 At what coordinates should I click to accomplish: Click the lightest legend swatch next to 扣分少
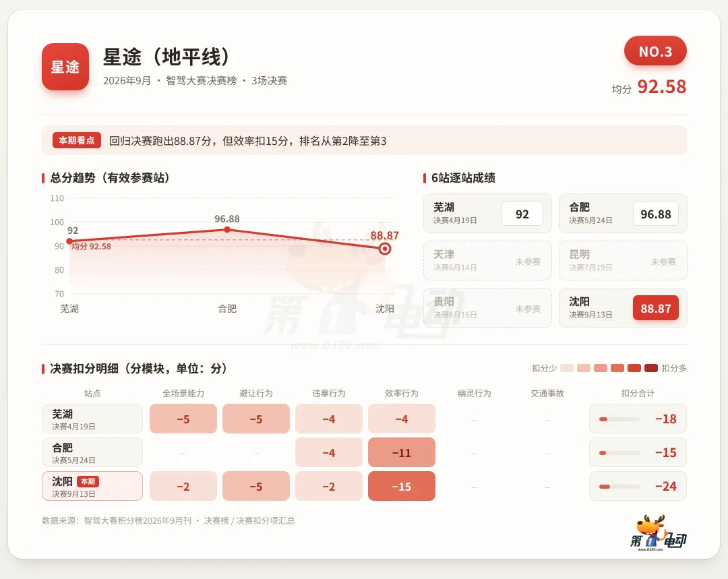[567, 368]
